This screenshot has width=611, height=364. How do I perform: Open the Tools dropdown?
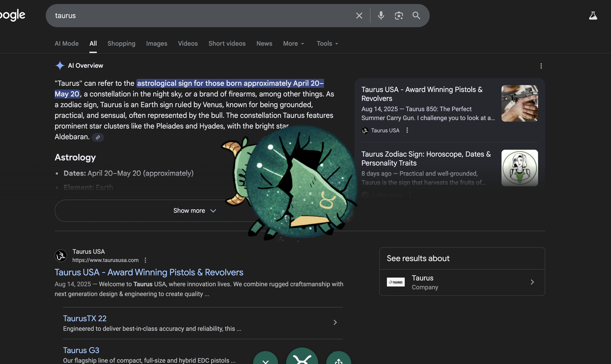pyautogui.click(x=327, y=43)
